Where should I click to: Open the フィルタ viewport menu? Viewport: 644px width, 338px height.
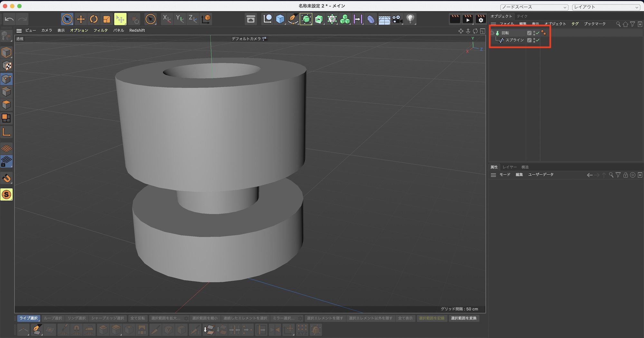[100, 30]
